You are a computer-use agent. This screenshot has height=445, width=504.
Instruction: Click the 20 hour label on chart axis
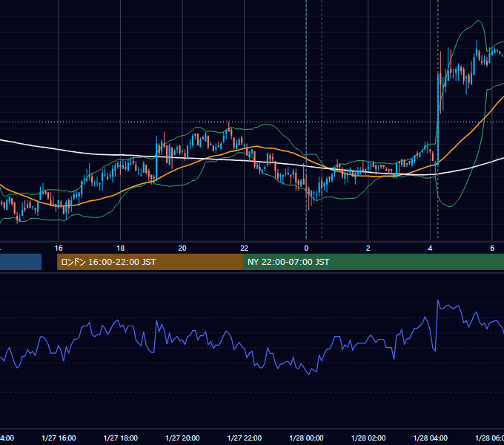pyautogui.click(x=182, y=248)
